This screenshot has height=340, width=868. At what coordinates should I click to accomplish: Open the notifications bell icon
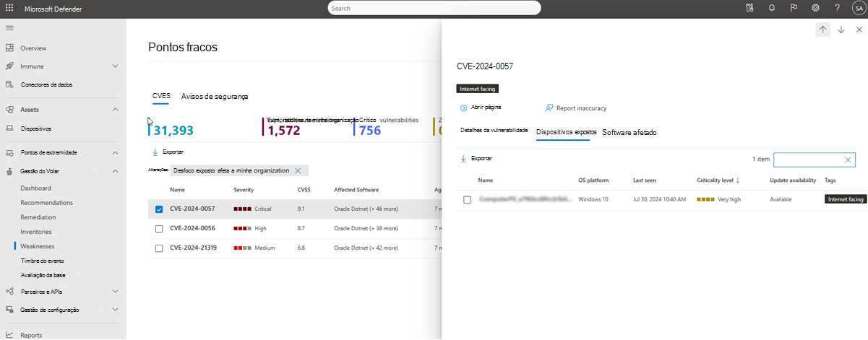[772, 8]
